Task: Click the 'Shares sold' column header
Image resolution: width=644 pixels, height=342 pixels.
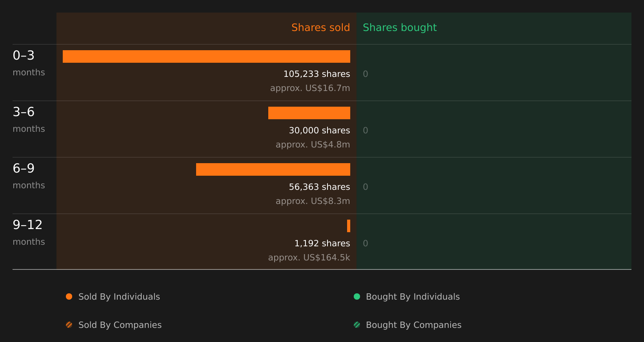Action: tap(320, 27)
